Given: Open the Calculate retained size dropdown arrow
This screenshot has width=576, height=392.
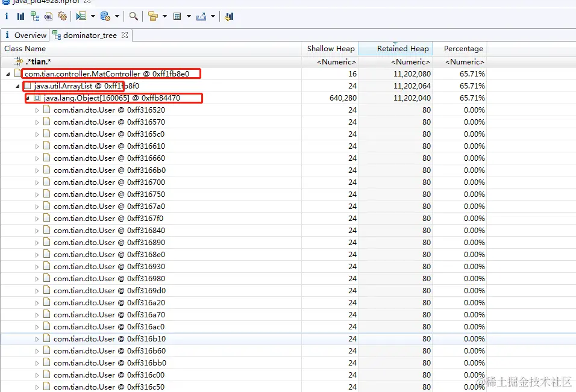Looking at the screenshot, I should click(x=189, y=16).
